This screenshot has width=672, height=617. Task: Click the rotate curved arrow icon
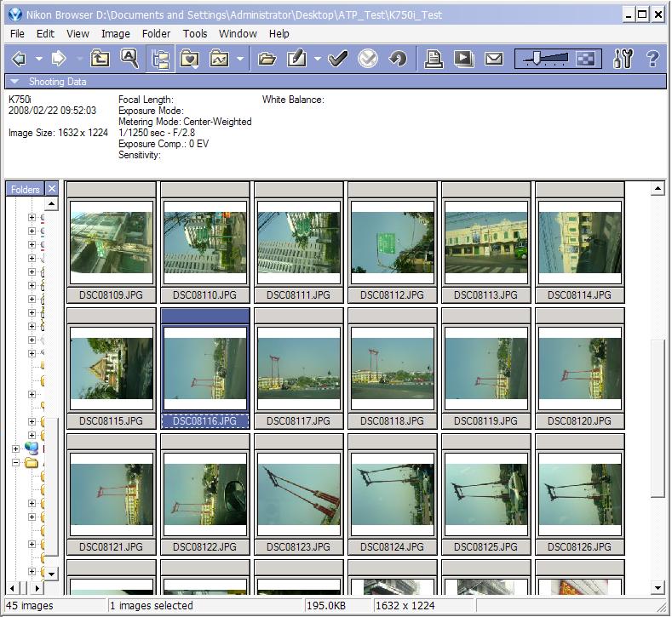coord(398,59)
